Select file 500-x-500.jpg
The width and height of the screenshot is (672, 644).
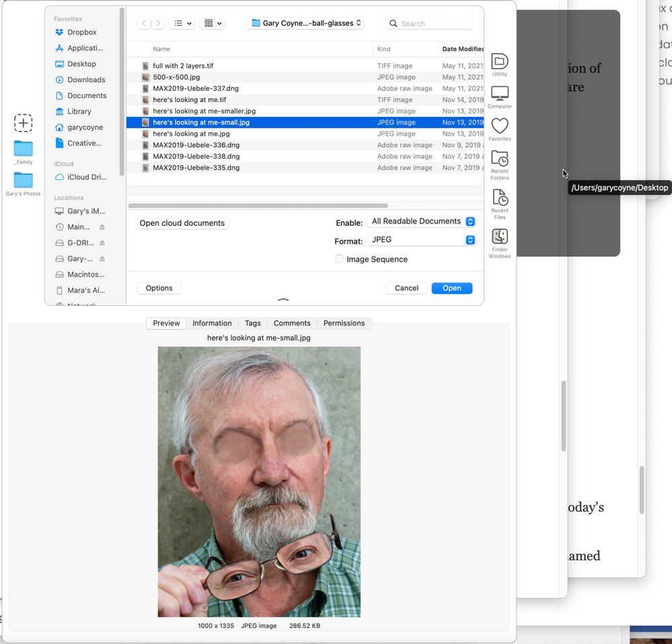[305, 77]
